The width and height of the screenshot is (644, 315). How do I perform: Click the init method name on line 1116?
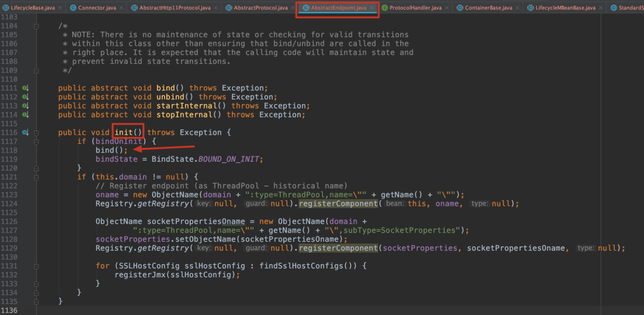click(x=124, y=132)
